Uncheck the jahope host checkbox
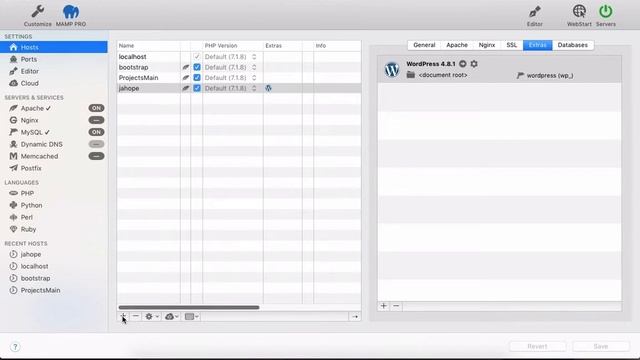The height and width of the screenshot is (360, 640). click(197, 88)
